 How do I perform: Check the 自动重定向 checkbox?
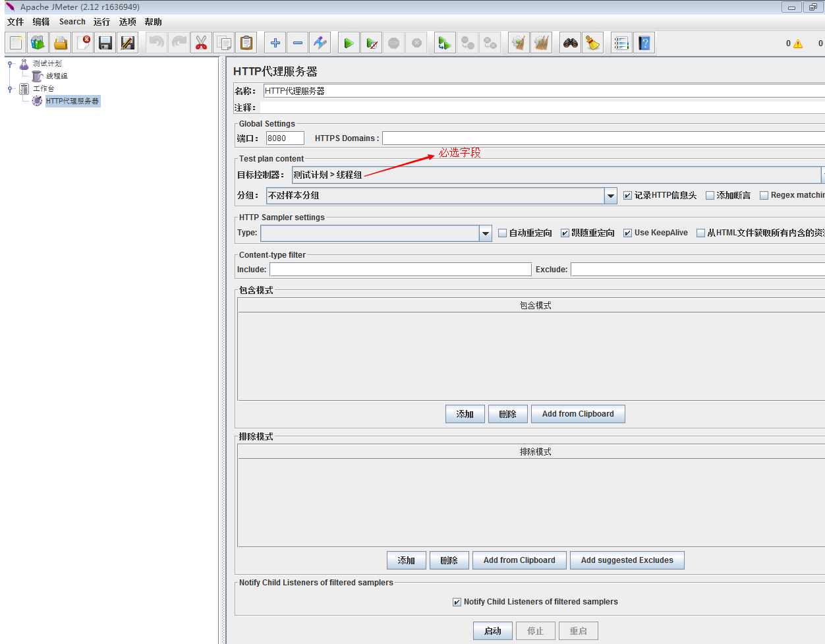(503, 233)
